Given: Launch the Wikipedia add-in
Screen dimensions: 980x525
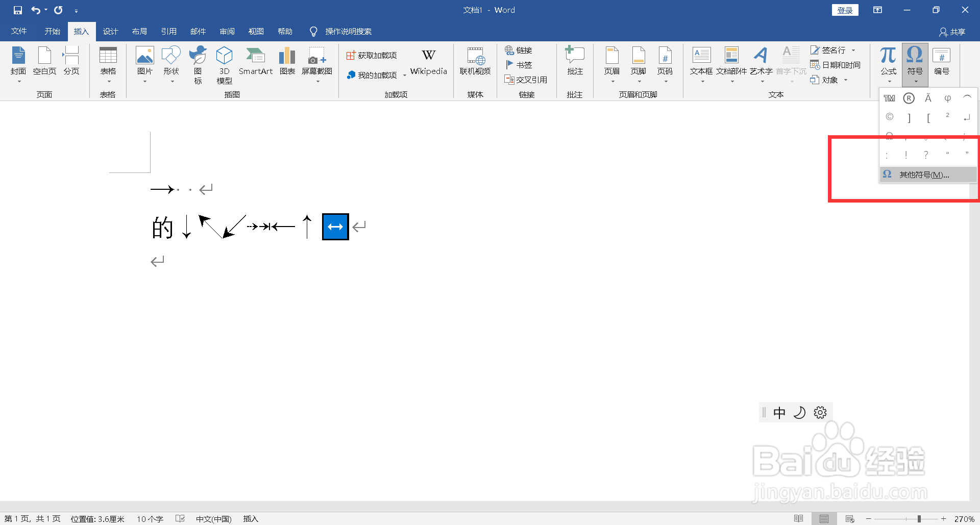Looking at the screenshot, I should pyautogui.click(x=428, y=62).
